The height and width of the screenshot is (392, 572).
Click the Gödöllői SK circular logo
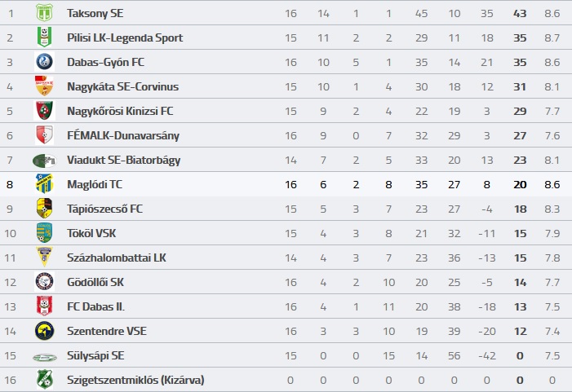coord(45,282)
